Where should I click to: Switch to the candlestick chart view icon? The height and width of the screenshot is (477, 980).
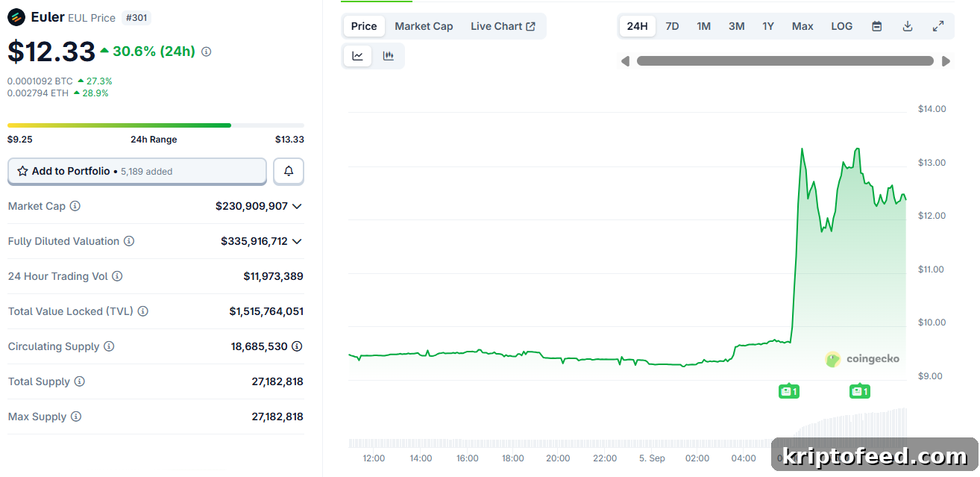(x=388, y=56)
